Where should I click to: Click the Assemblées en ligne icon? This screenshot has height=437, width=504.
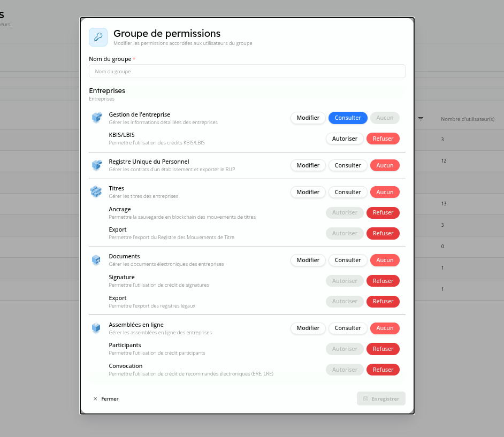[96, 328]
